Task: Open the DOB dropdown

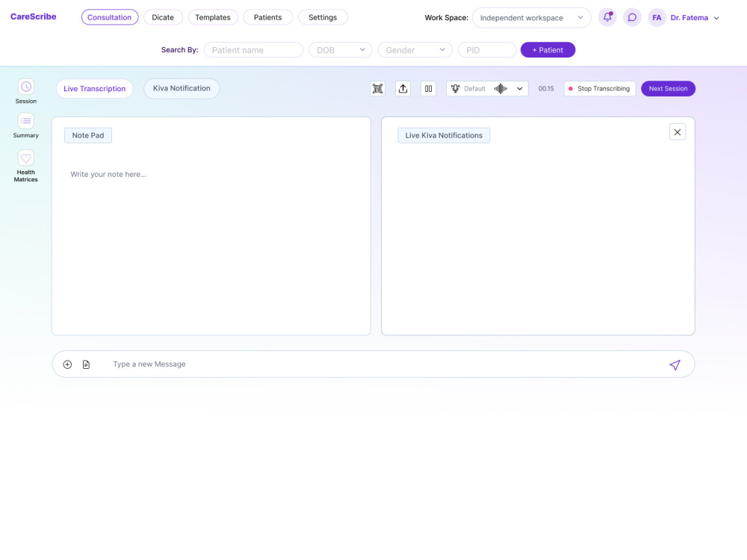Action: pyautogui.click(x=340, y=50)
